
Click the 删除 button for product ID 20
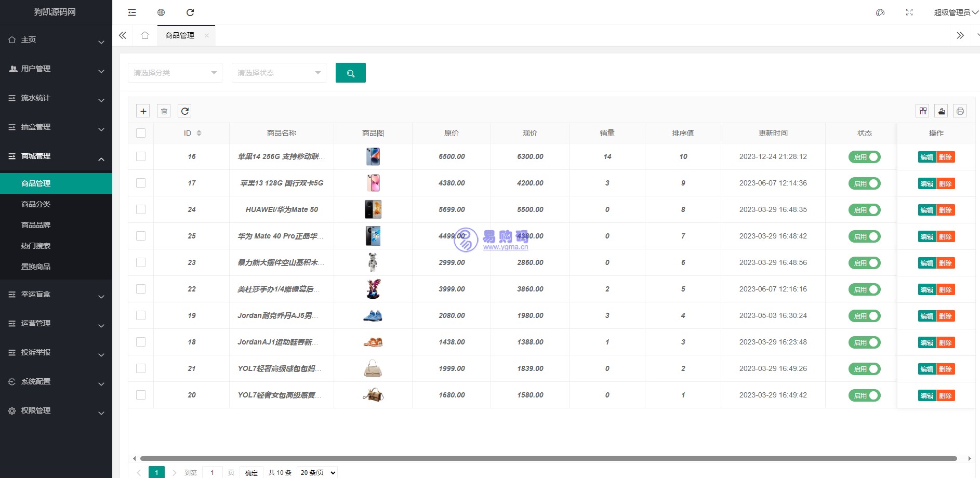[946, 395]
